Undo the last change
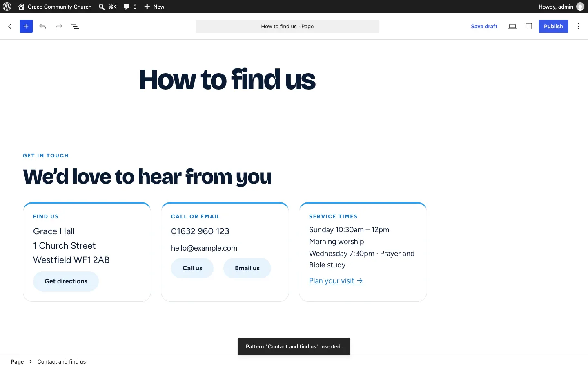This screenshot has height=368, width=588. tap(42, 26)
